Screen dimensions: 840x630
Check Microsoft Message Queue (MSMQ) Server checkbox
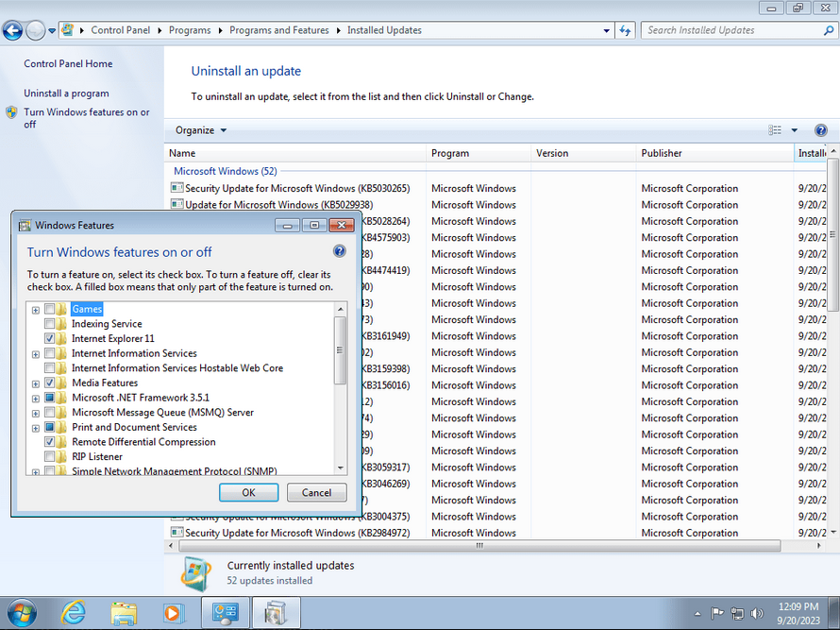pos(49,413)
